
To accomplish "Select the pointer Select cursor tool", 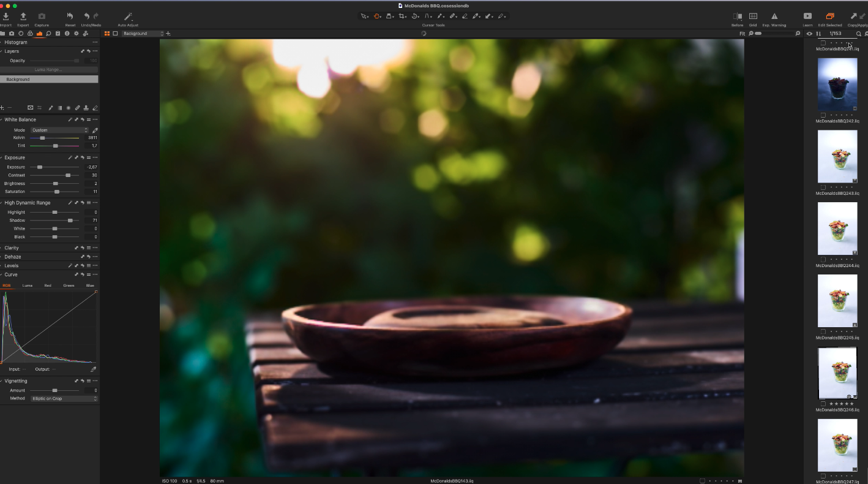I will [364, 16].
